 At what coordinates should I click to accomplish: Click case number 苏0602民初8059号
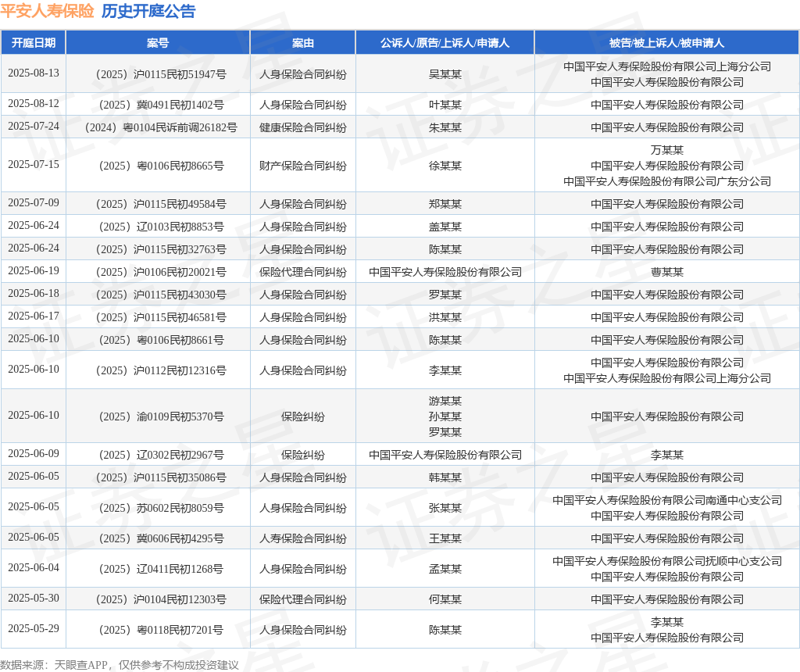161,508
